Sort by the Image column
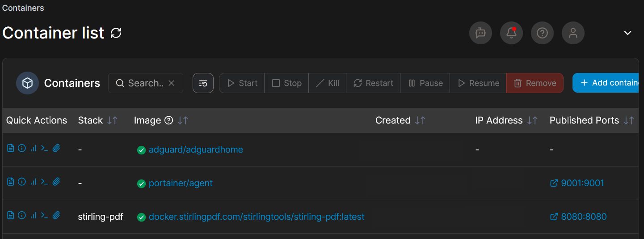 182,120
